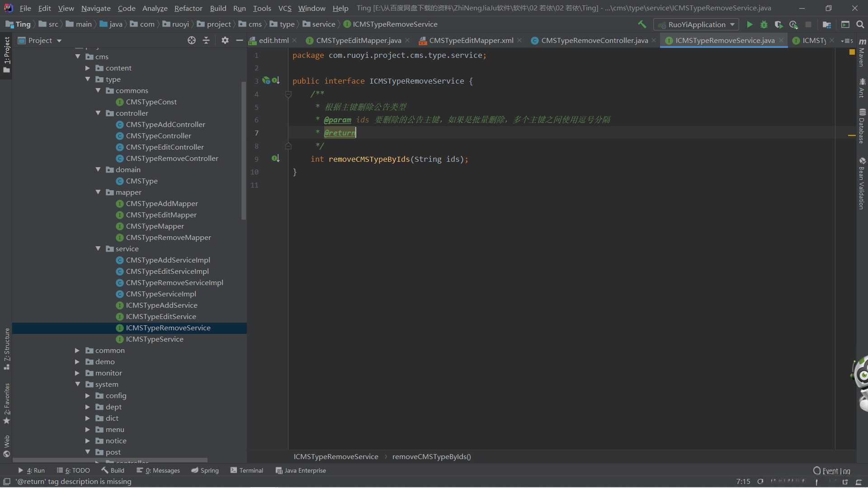Collapse the service folder
The image size is (868, 488).
(98, 249)
